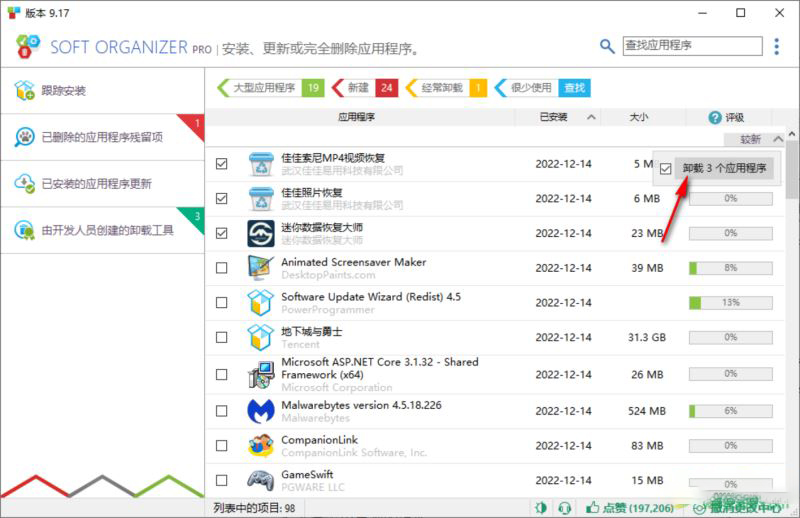Click the question-mark help icon beside 评级
Image resolution: width=800 pixels, height=518 pixels.
715,117
